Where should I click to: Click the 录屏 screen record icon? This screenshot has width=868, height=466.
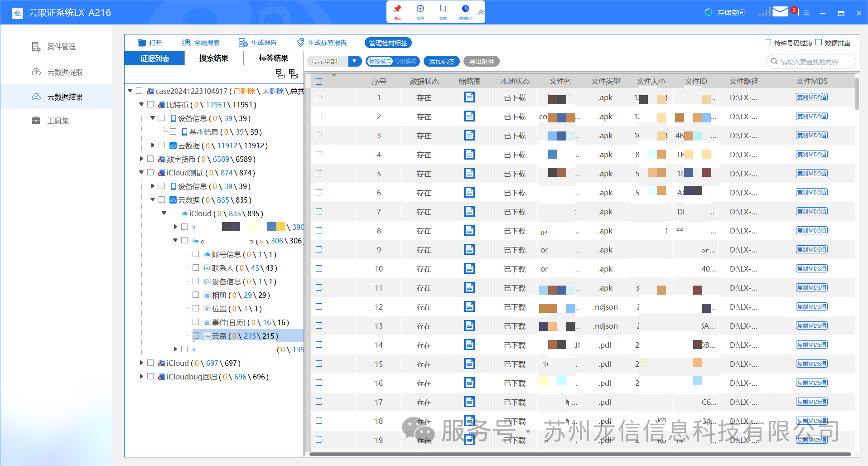click(x=420, y=10)
